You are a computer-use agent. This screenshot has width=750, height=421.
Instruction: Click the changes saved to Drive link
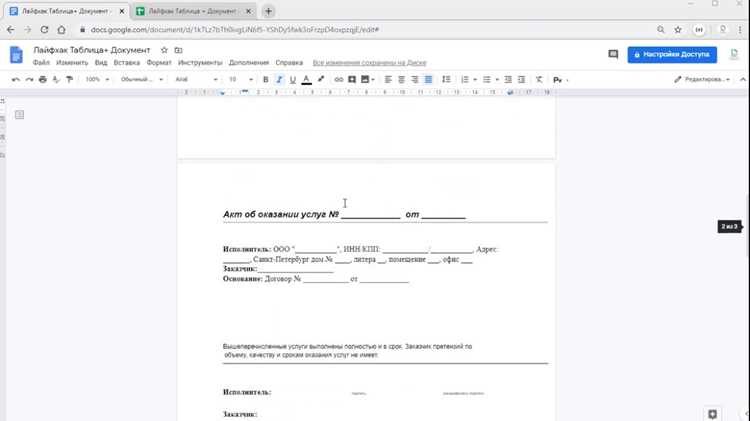point(369,63)
